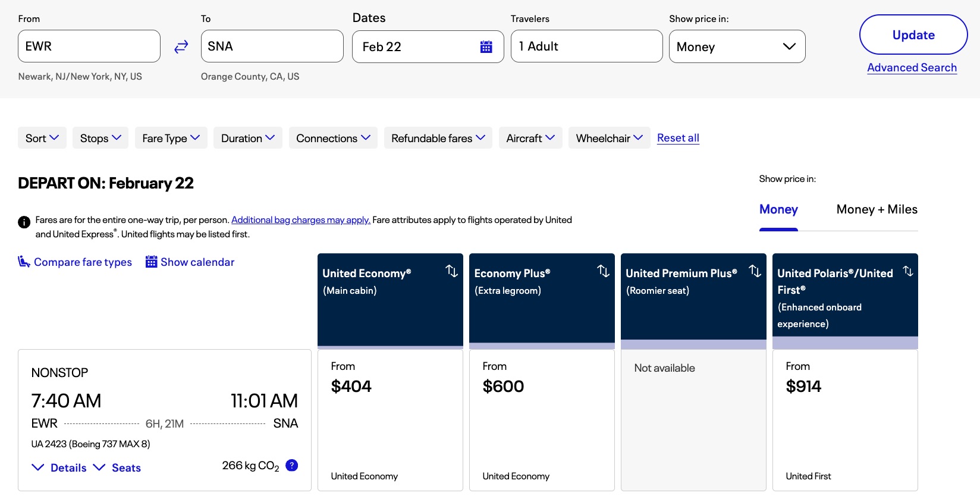This screenshot has height=496, width=980.
Task: Click the UA 2423 (Boeing 737 MAX 8) text
Action: tap(90, 444)
